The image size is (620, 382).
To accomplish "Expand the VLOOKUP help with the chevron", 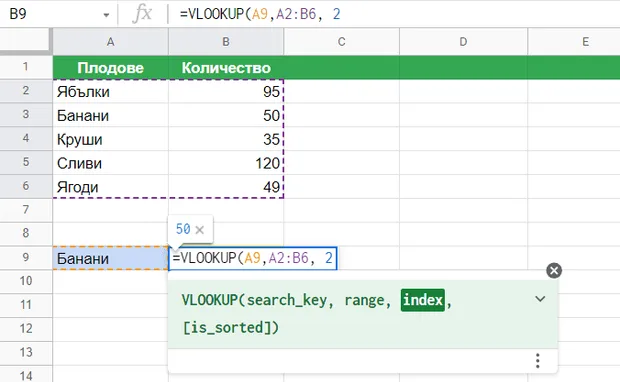I will point(540,299).
